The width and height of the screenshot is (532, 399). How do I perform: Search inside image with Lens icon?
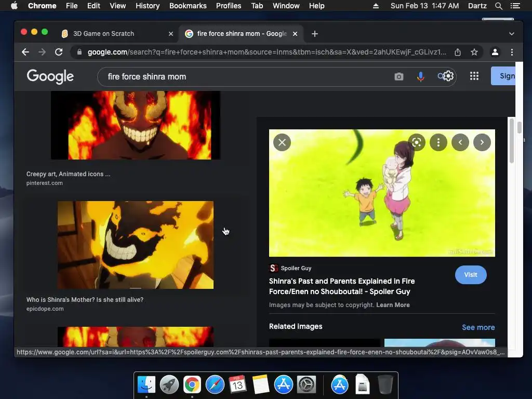pos(417,142)
